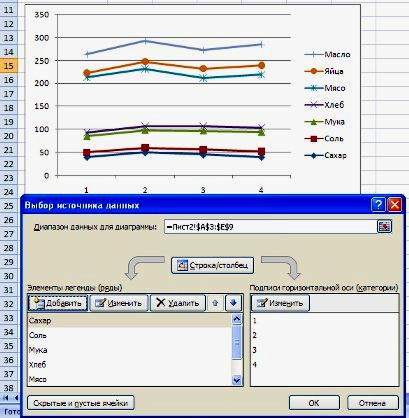Select row header 30 in the spreadsheet
This screenshot has width=409, height=418.
coord(9,276)
